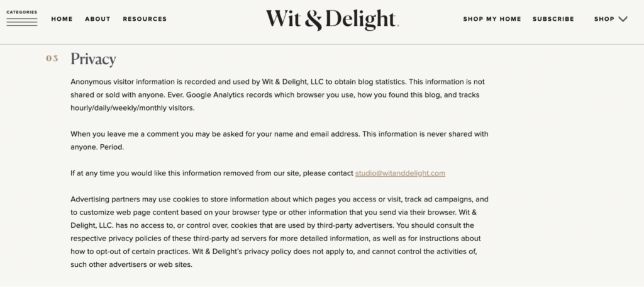Click the Categories label above the menu lines
The image size is (644, 287).
pos(22,12)
